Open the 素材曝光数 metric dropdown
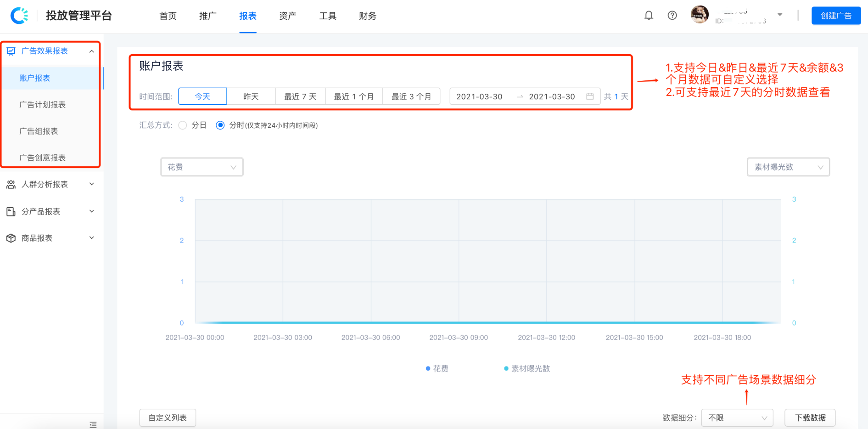868x429 pixels. 788,167
